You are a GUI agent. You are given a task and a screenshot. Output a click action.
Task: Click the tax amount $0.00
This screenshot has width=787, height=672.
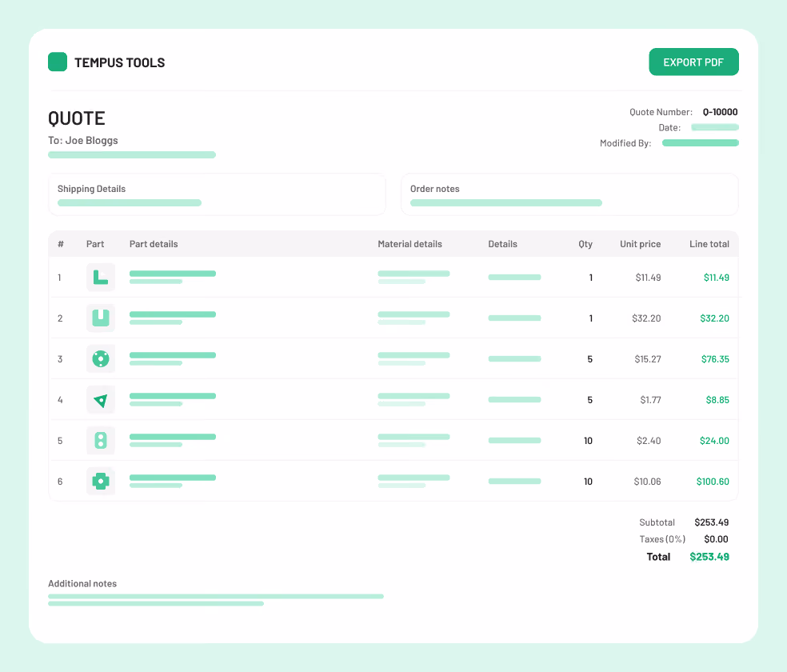[x=716, y=539]
